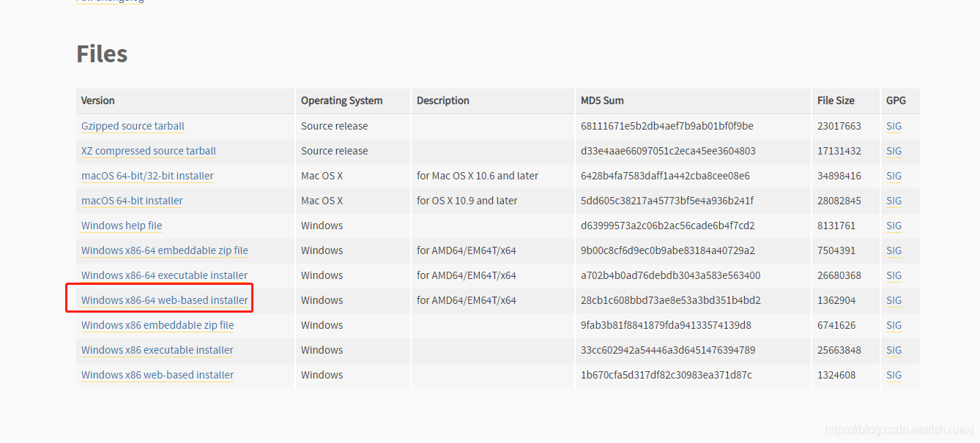Download Windows x86 web-based installer

click(157, 375)
